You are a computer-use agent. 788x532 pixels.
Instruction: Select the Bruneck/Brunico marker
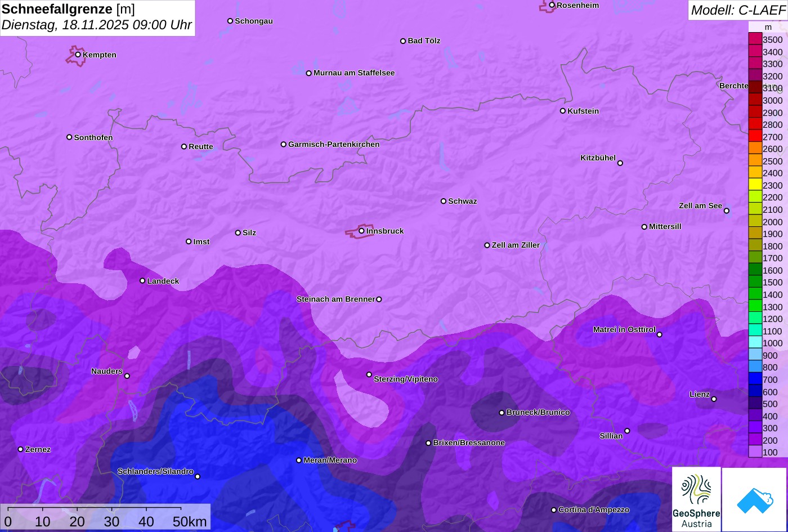coord(502,413)
